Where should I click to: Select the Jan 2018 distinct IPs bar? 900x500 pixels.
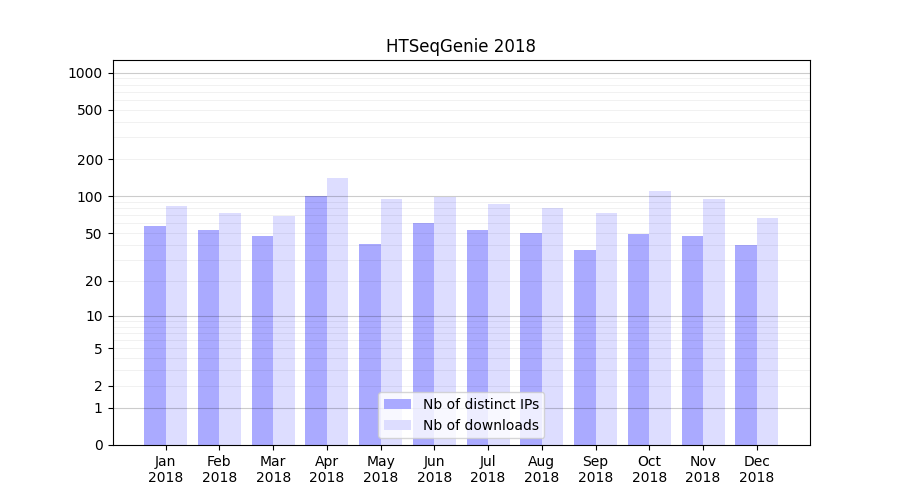[155, 335]
